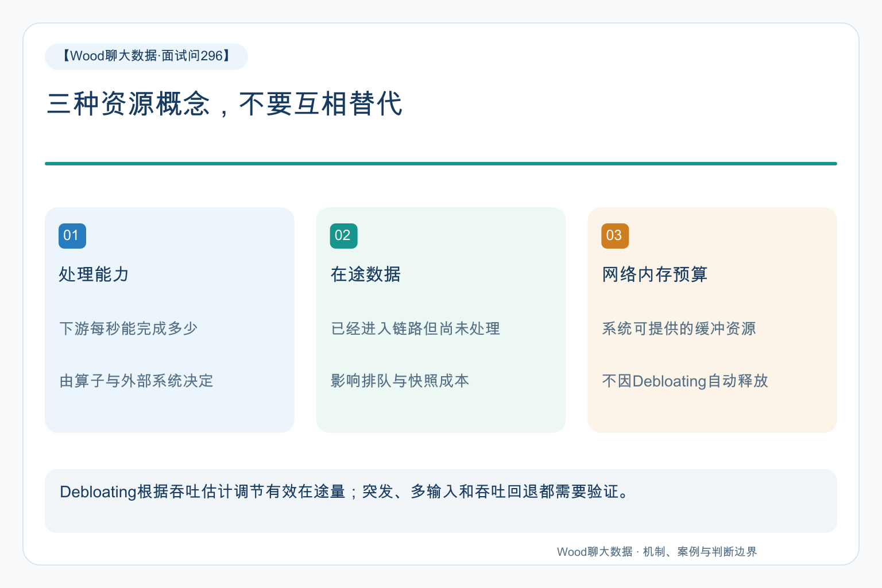
Task: Click the title 三种资源概念，不要互相替代
Action: [x=225, y=104]
